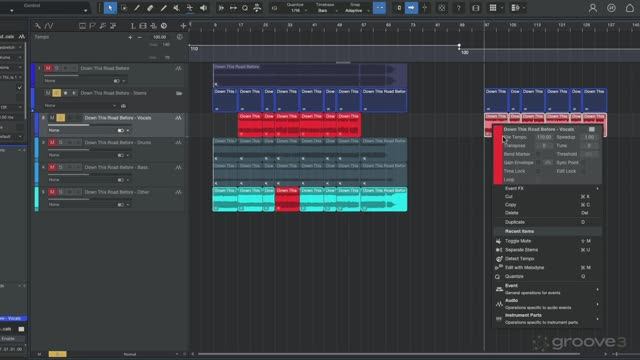
Task: Select the Range tool
Action: click(124, 8)
